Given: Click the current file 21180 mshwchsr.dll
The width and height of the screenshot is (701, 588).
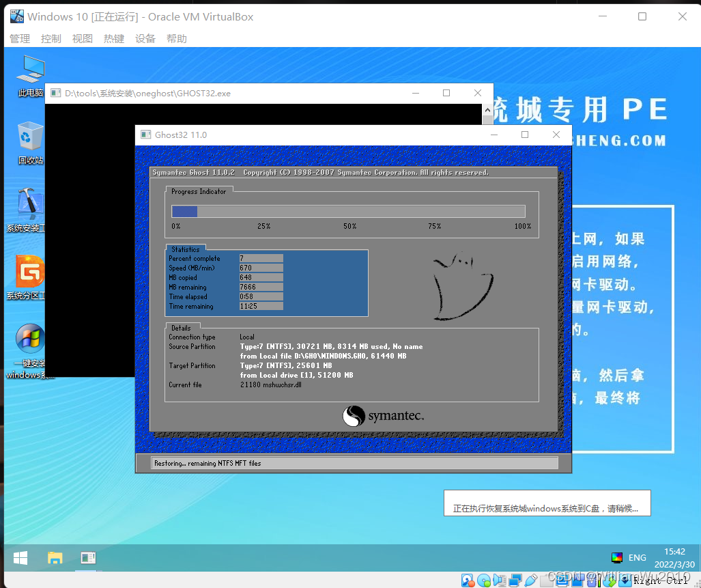Looking at the screenshot, I should click(x=271, y=384).
